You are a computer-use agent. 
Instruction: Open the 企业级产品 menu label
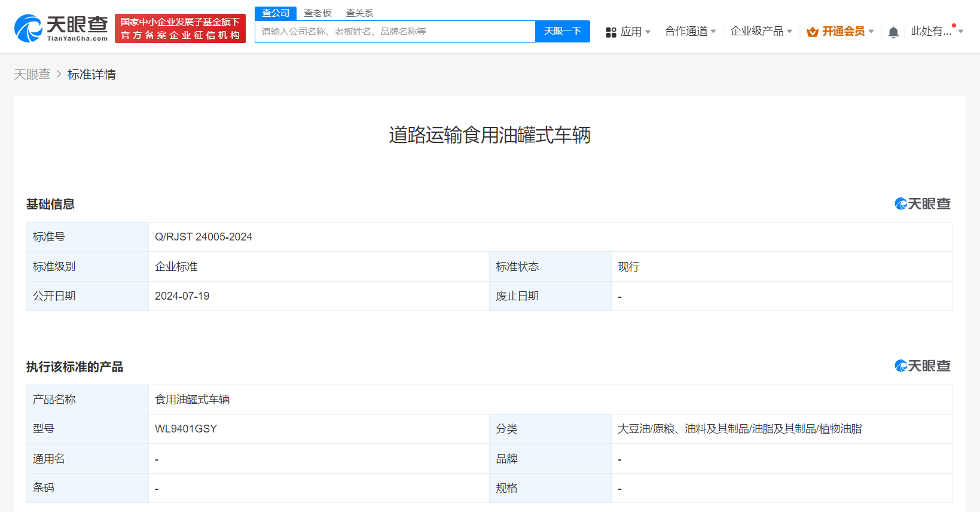756,31
